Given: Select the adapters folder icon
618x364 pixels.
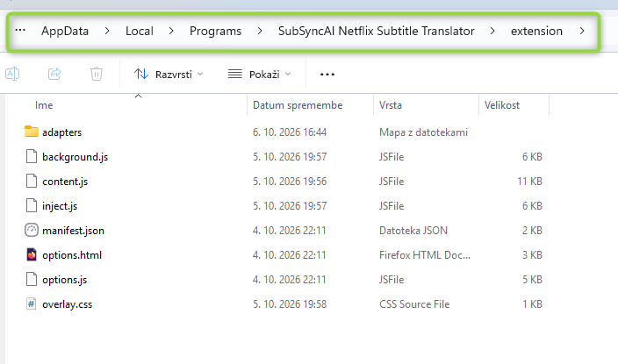Looking at the screenshot, I should point(31,132).
